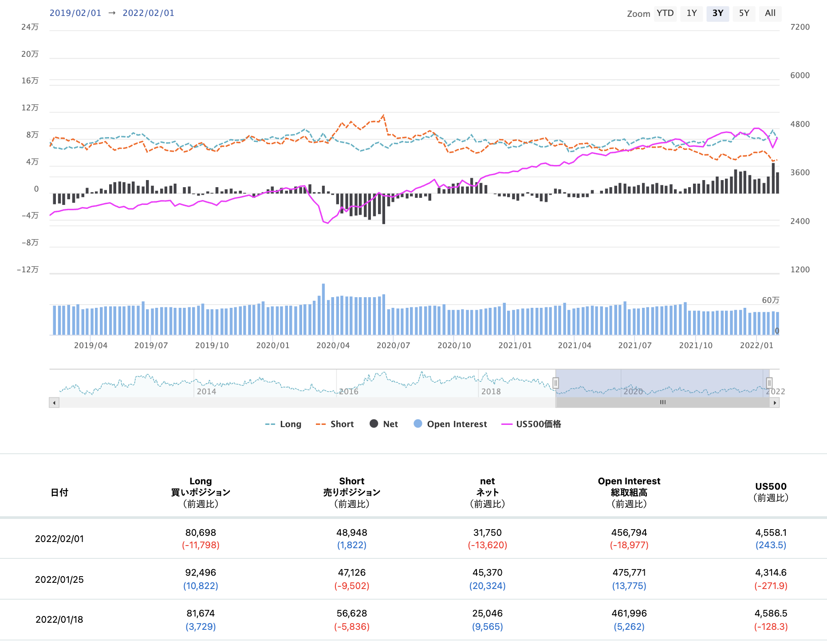Click the US500 (前週比) column header
The image size is (827, 644).
click(x=771, y=492)
